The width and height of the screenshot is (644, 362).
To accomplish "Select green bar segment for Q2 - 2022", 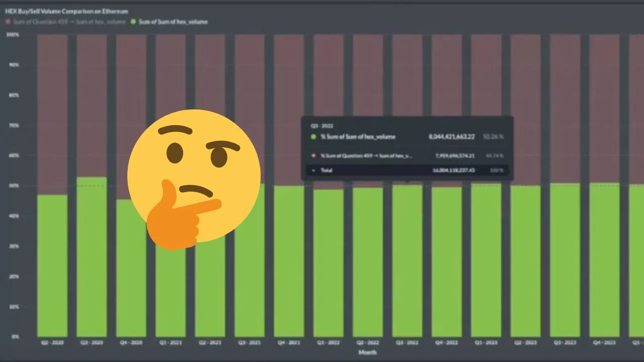I will 368,262.
